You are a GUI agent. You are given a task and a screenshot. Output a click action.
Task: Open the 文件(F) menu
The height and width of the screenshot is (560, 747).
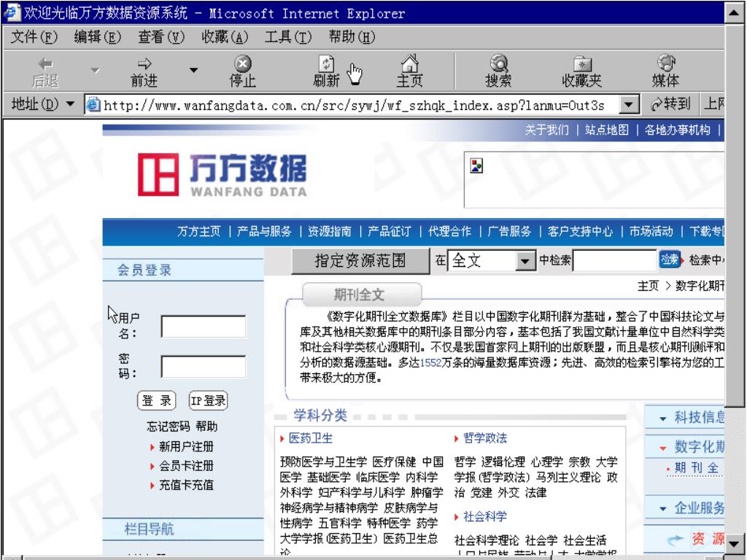[x=34, y=36]
